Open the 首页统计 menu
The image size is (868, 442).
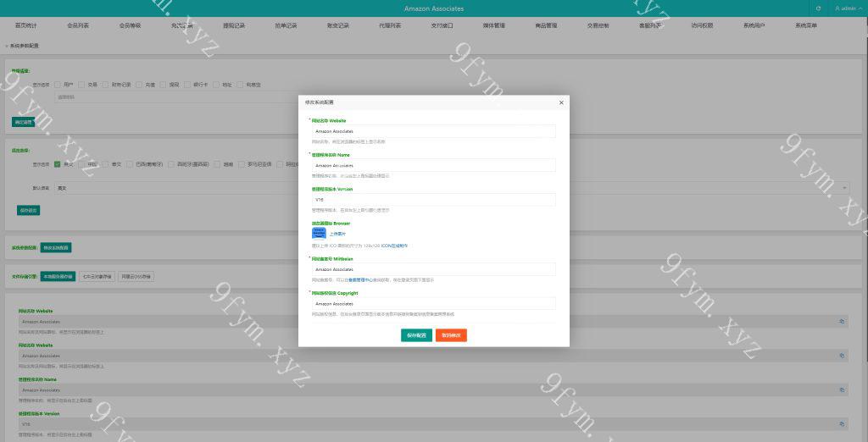click(x=26, y=25)
